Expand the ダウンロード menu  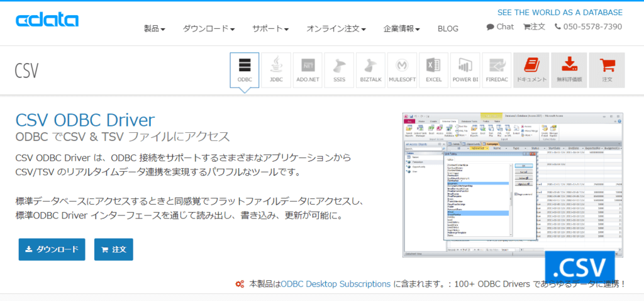[209, 29]
